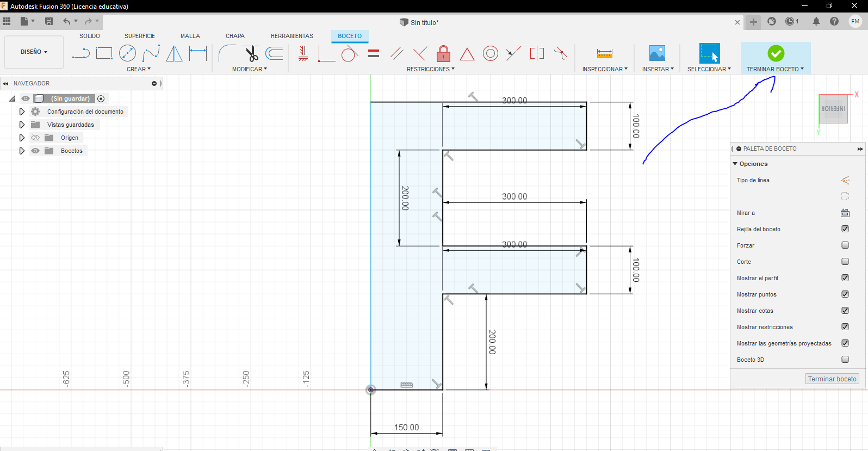The height and width of the screenshot is (451, 868).
Task: Choose the Trim scissors tool
Action: coord(251,53)
